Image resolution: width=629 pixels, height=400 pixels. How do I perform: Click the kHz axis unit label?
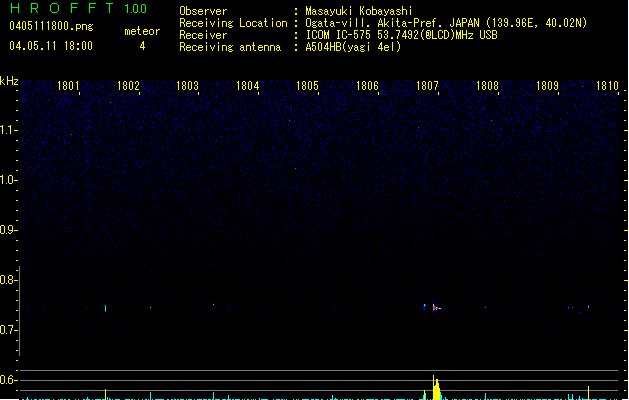tap(9, 81)
